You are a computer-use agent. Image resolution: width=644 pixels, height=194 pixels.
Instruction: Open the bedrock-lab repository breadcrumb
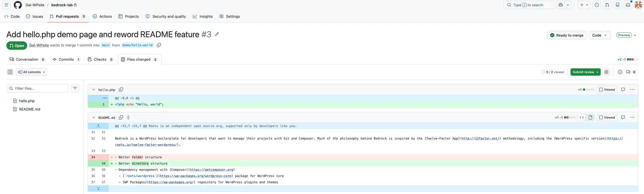click(62, 5)
